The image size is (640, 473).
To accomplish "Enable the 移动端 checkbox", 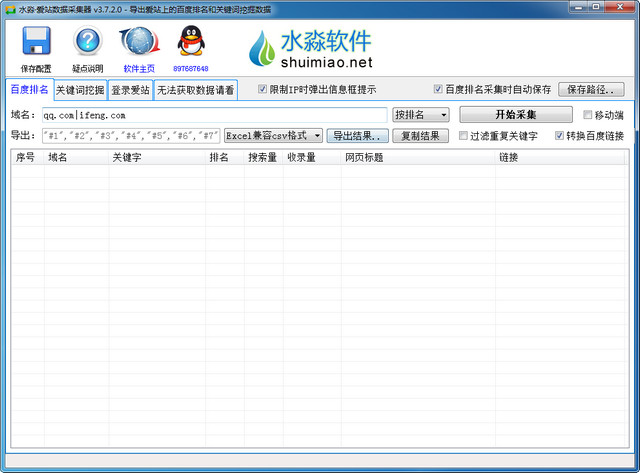I will 587,115.
